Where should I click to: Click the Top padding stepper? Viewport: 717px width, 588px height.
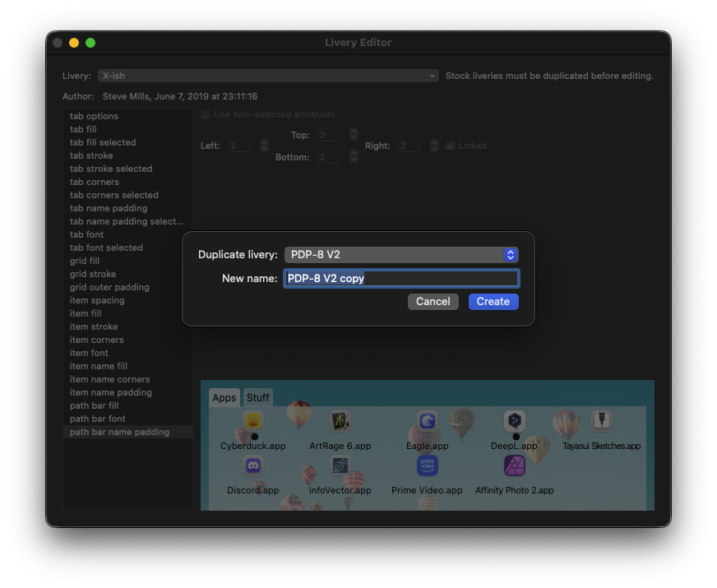(354, 134)
